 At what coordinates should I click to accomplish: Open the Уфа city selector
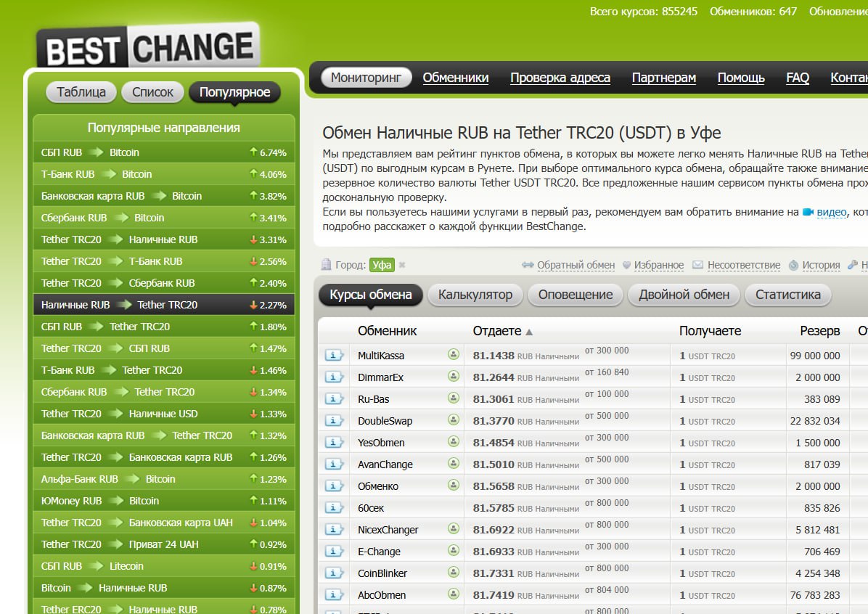point(382,265)
